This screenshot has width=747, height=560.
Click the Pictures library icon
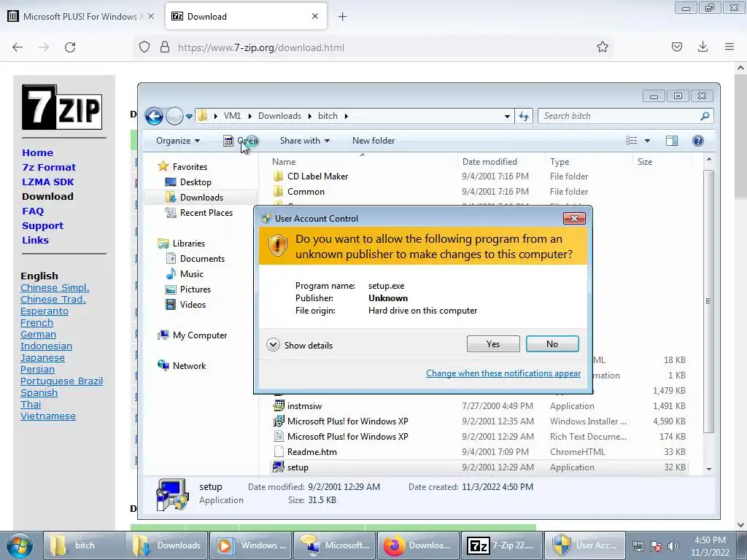tap(171, 289)
